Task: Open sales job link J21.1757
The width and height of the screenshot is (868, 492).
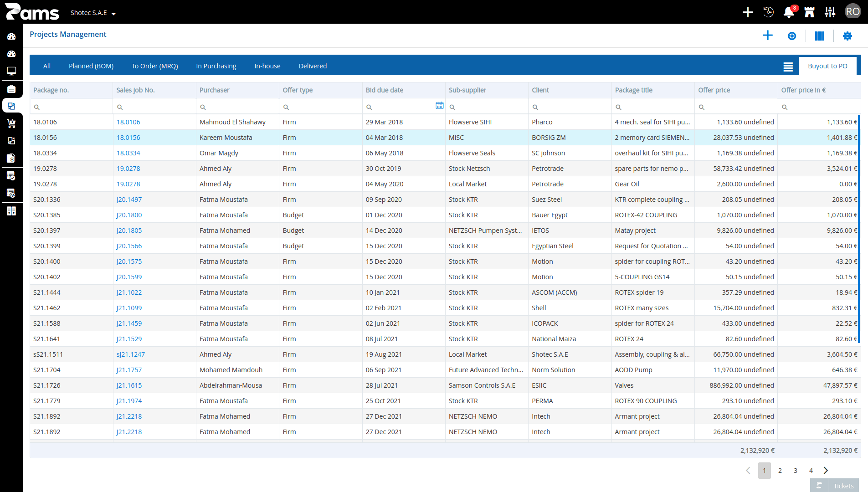Action: 129,370
